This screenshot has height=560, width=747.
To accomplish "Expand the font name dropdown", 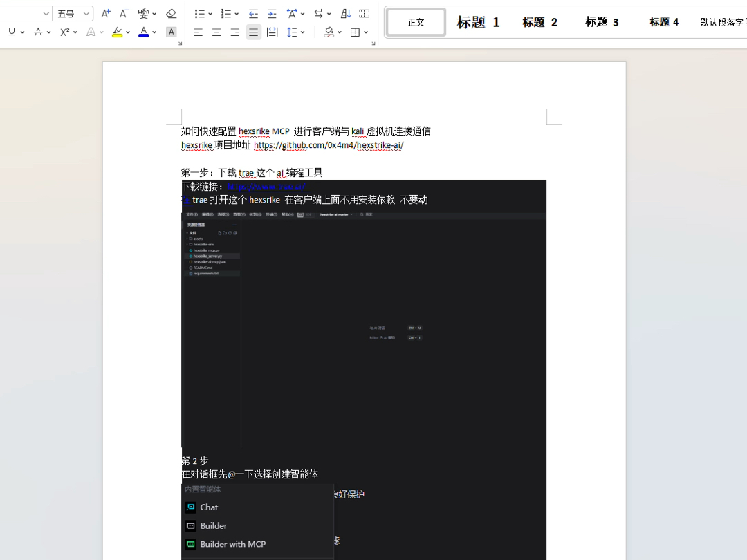I will pos(46,14).
